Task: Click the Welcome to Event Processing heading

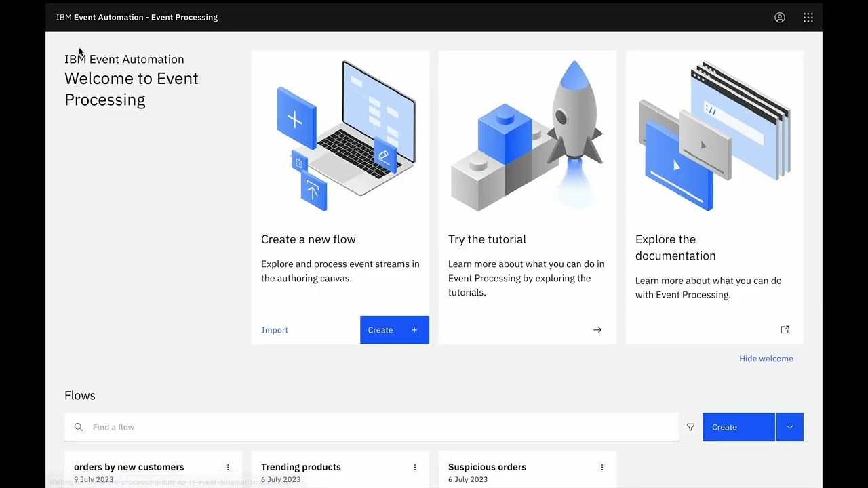Action: coord(132,89)
